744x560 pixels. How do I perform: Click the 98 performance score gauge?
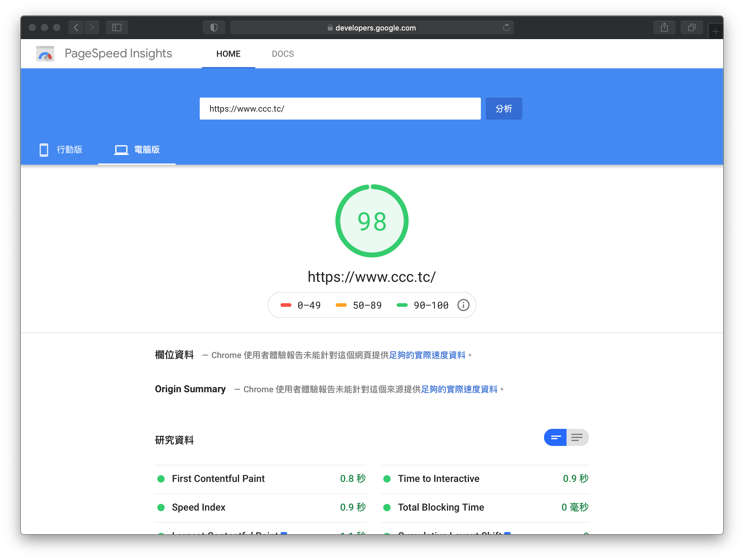click(372, 221)
